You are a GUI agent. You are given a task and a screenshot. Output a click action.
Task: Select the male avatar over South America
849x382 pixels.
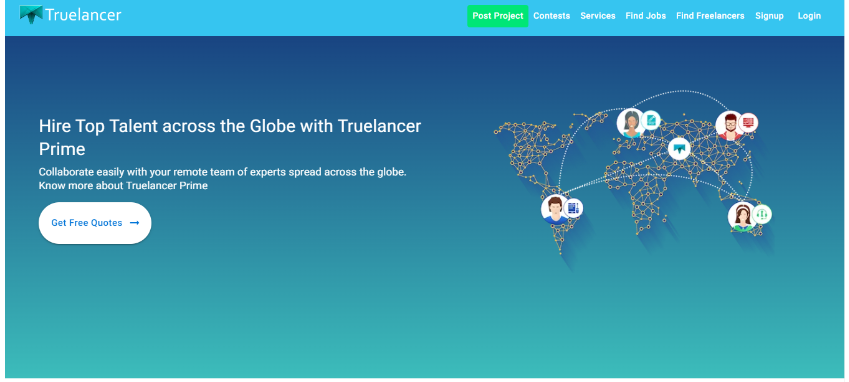tap(554, 209)
